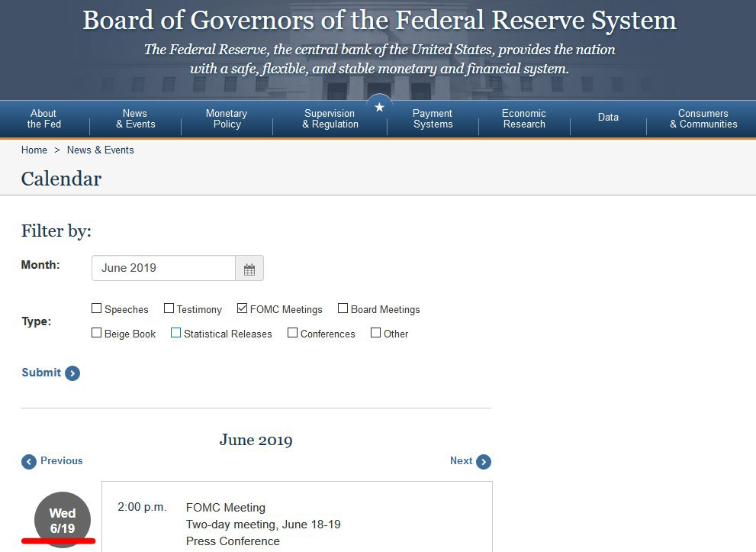
Task: Open Monetary Policy menu
Action: [x=227, y=118]
